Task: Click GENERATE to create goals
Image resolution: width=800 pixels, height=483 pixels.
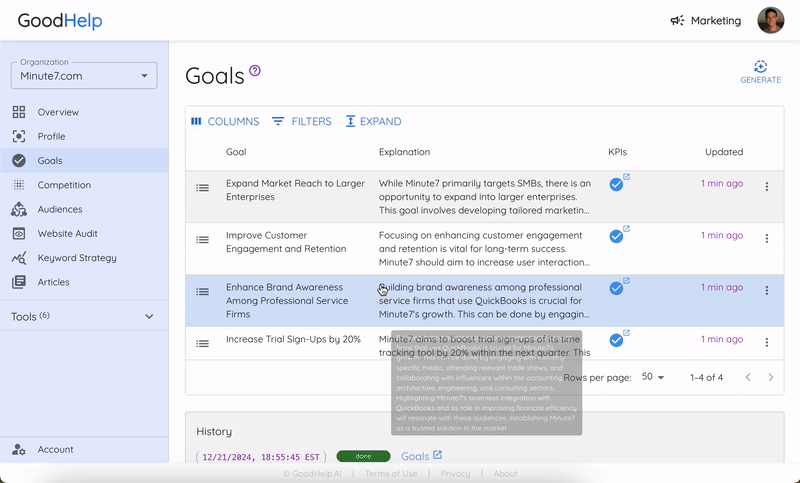Action: (x=760, y=72)
